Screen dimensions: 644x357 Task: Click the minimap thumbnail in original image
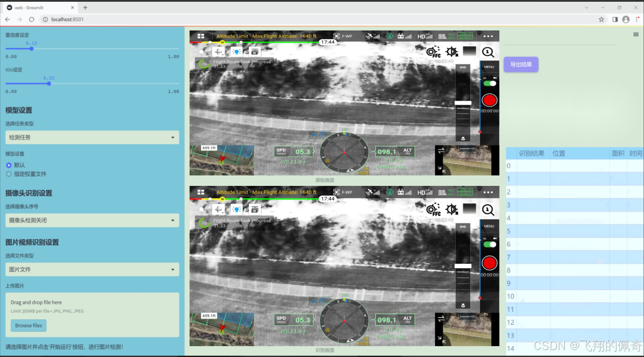[x=222, y=160]
